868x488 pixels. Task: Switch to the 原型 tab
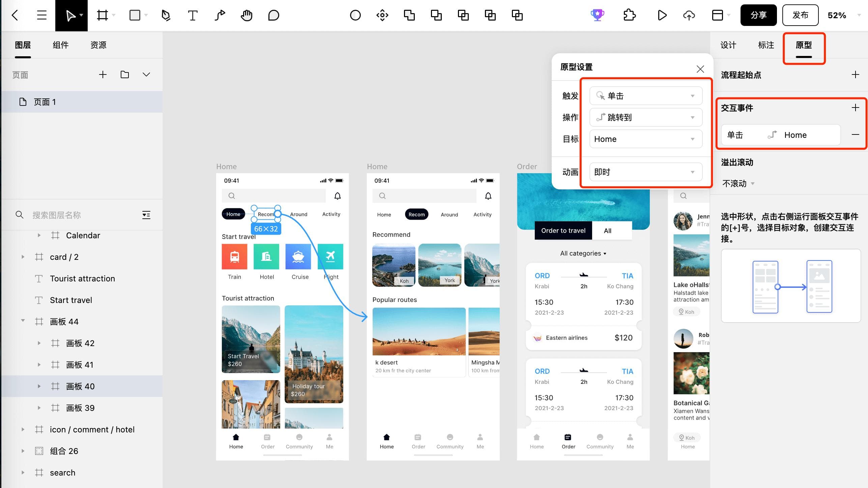(804, 45)
